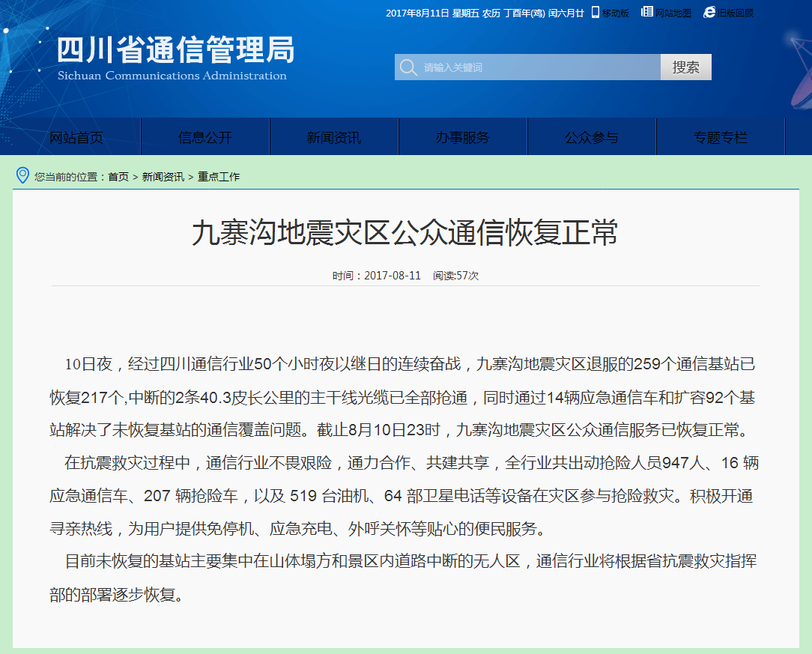Viewport: 812px width, 654px height.
Task: Open the 新闻资讯 navigation tab
Action: pyautogui.click(x=334, y=137)
